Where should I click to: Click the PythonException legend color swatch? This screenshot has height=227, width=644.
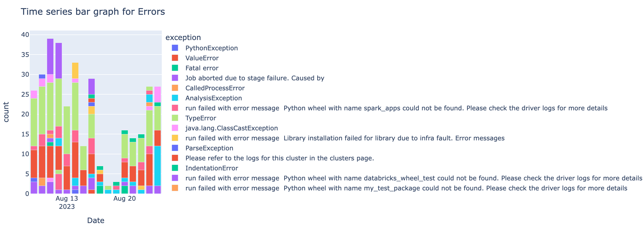coord(175,48)
